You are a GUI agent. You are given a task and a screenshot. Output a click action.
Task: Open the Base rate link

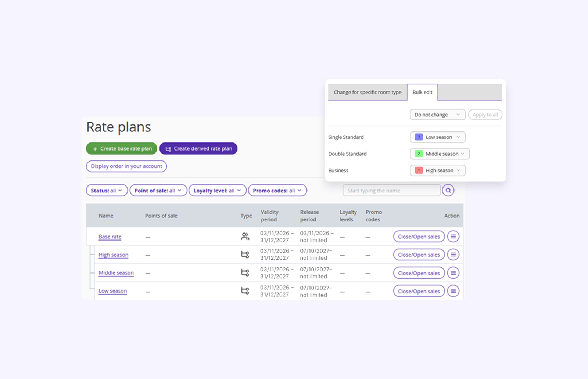click(110, 237)
